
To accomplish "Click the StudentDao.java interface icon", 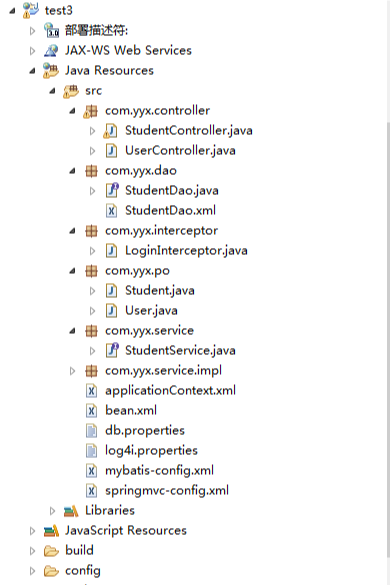I will [112, 190].
